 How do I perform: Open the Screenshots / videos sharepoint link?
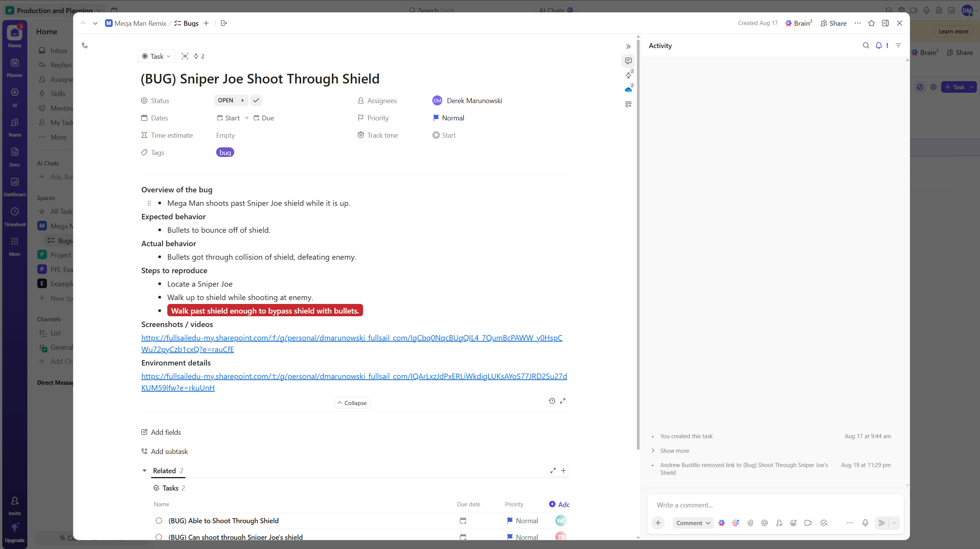pyautogui.click(x=352, y=343)
